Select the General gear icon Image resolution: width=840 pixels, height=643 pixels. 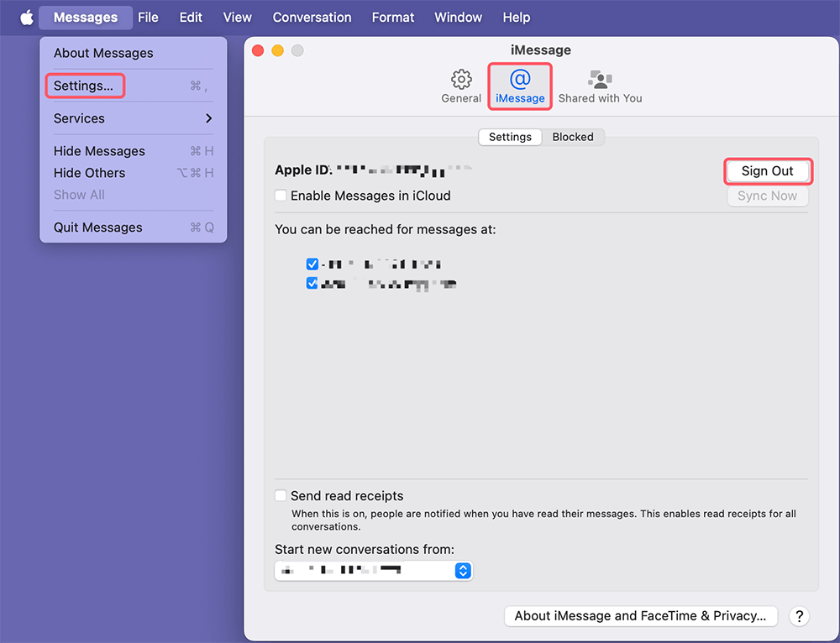(x=461, y=81)
